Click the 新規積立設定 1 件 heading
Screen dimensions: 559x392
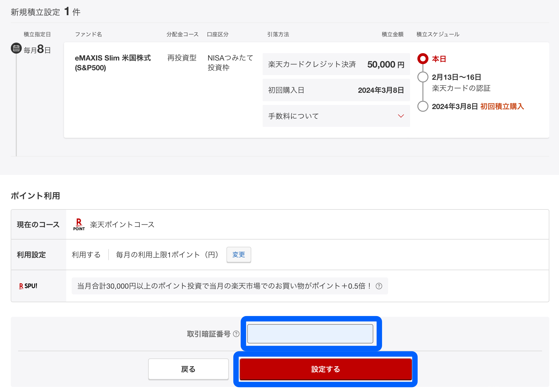[x=46, y=12]
